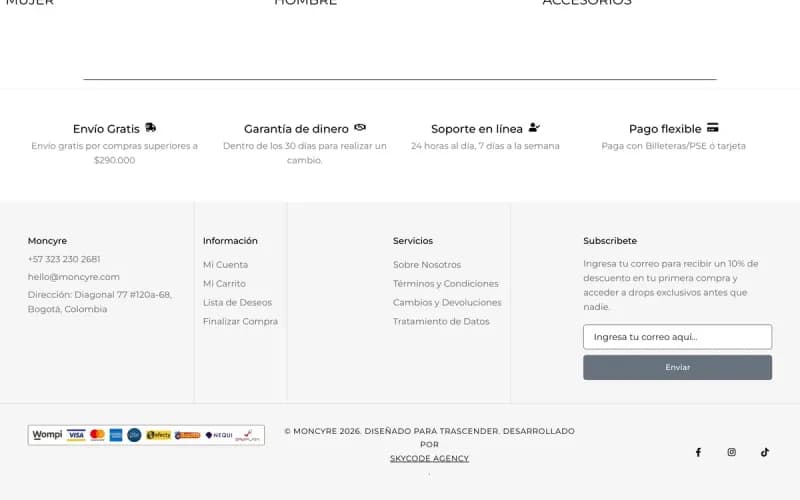Click the Moncyre footer heading
This screenshot has height=500, width=800.
47,241
